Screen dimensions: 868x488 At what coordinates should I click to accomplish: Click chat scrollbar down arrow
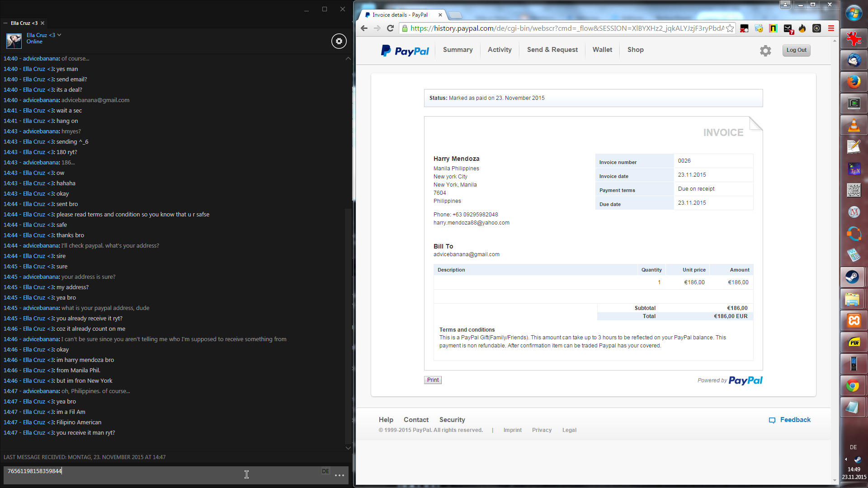coord(348,448)
